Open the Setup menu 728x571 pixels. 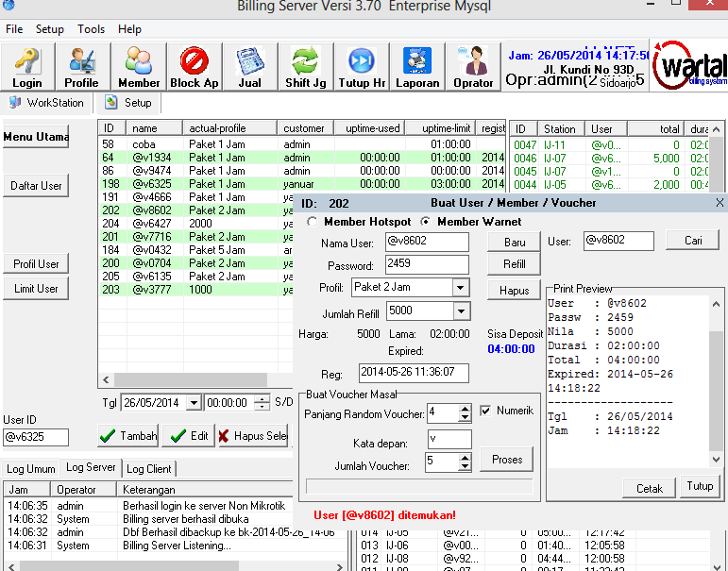[x=50, y=29]
